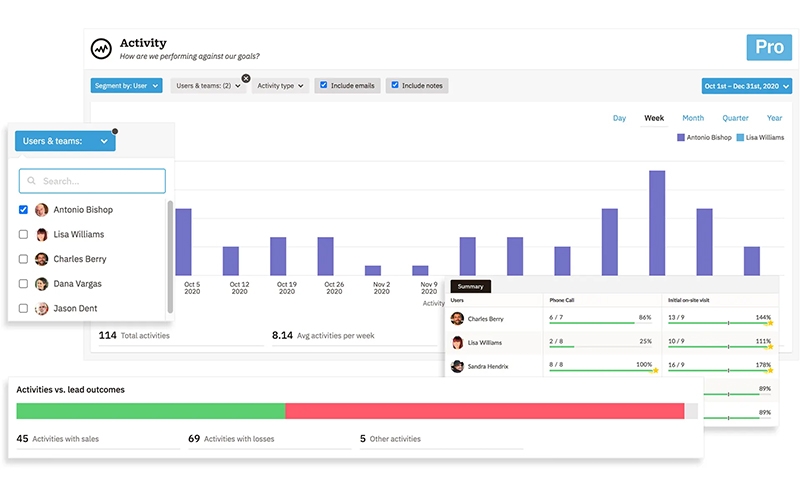The height and width of the screenshot is (500, 800).
Task: Click Sandra Hendrix's 178% on-site visit value
Action: pos(763,365)
